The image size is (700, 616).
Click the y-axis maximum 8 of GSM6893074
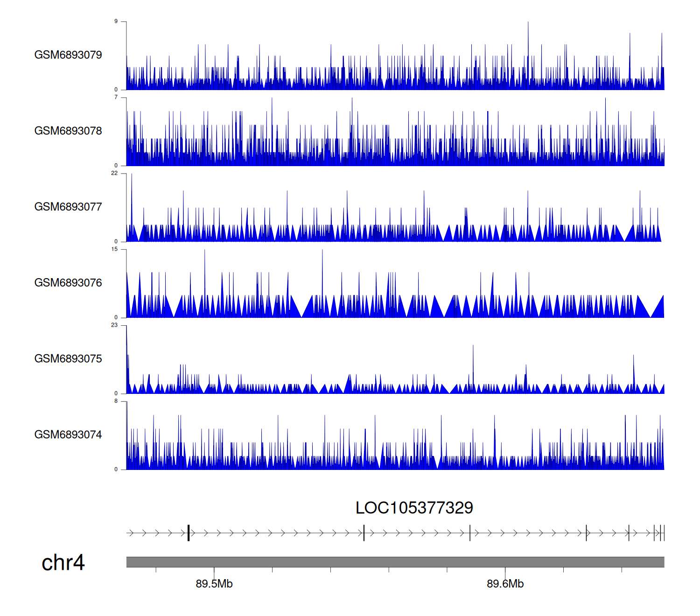[x=116, y=401]
